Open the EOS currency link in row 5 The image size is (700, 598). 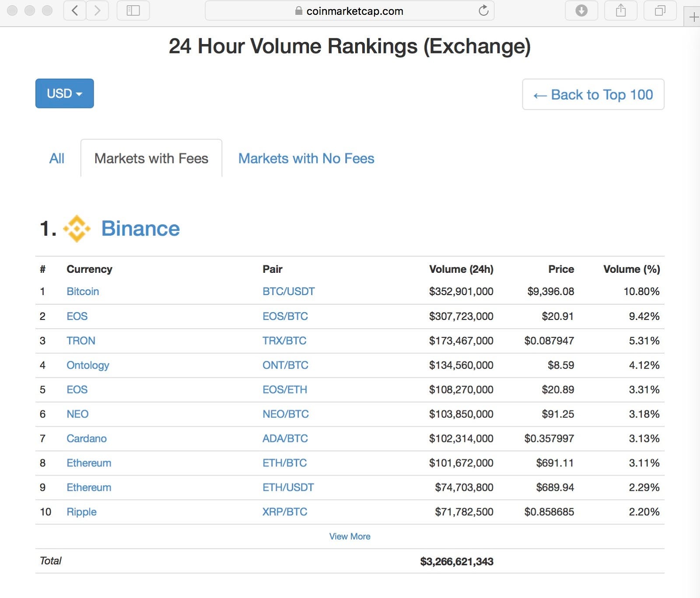(x=77, y=389)
